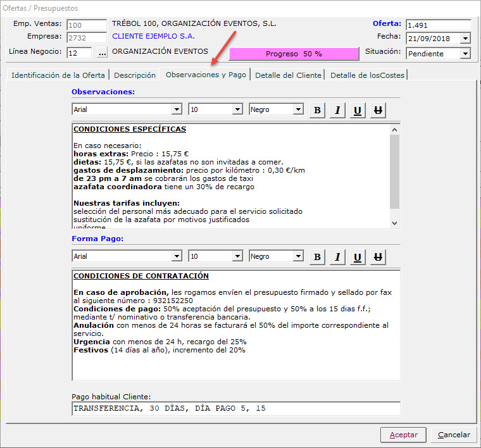
Task: Apply Italic in the Forma Pago toolbar
Action: pyautogui.click(x=337, y=257)
